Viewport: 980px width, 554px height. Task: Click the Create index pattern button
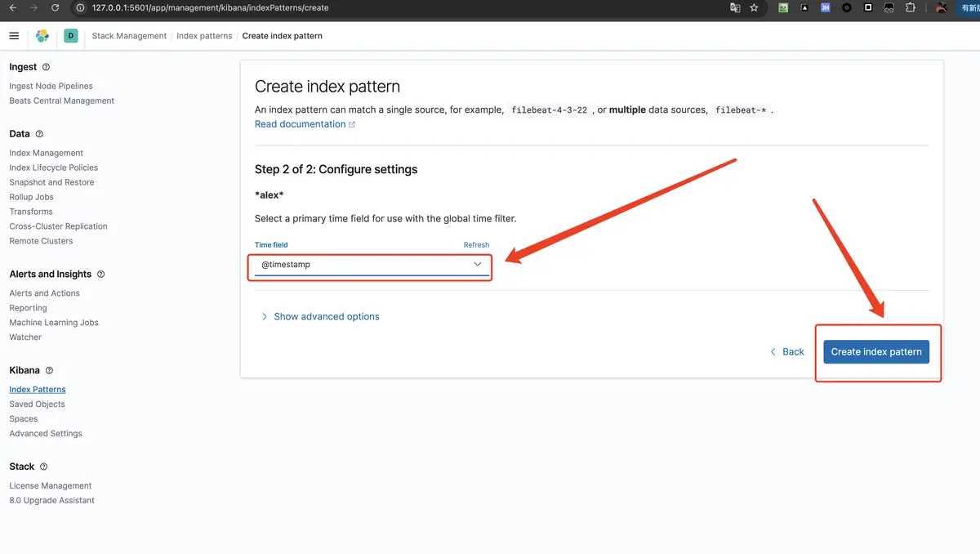pos(876,351)
